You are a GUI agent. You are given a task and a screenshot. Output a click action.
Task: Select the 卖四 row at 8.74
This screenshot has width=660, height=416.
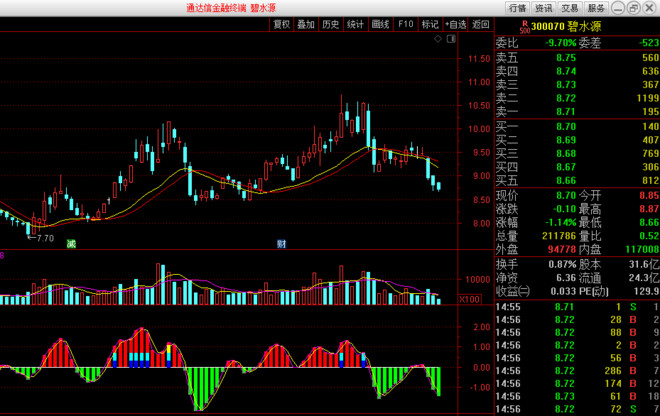pos(578,71)
